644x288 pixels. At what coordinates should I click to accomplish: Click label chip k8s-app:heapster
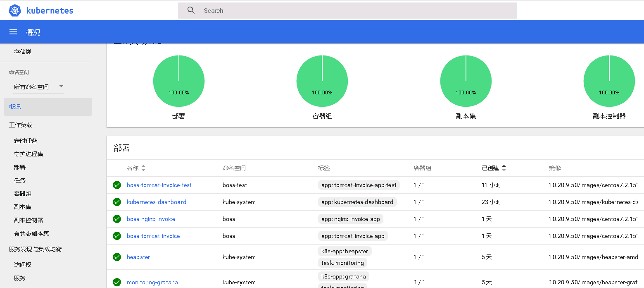click(x=345, y=251)
